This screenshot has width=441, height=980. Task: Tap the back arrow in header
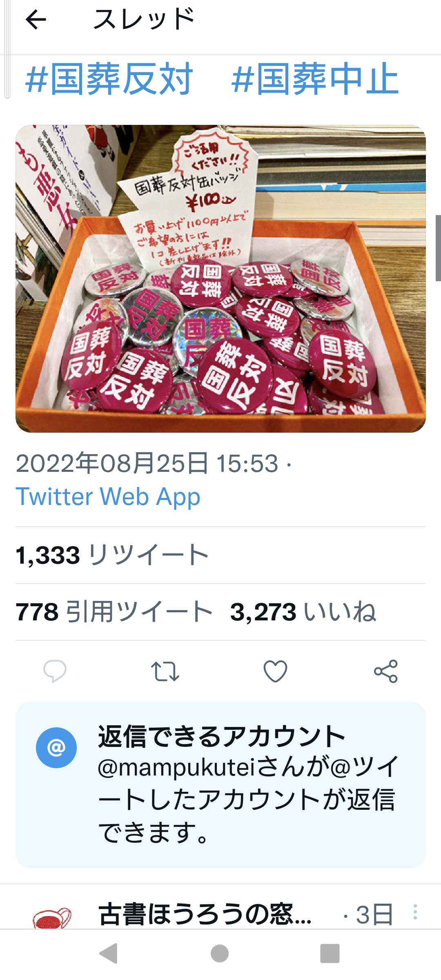click(36, 20)
